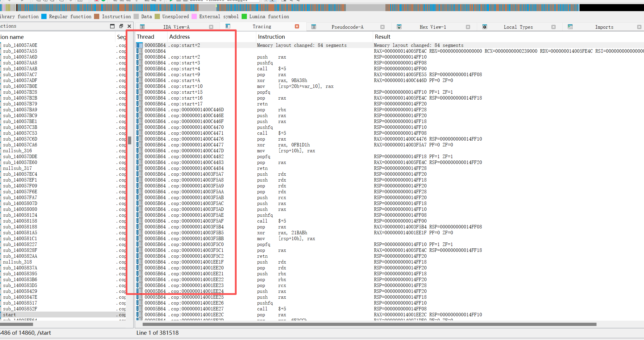Click the Imports tab icon
The height and width of the screenshot is (340, 644).
[x=570, y=27]
